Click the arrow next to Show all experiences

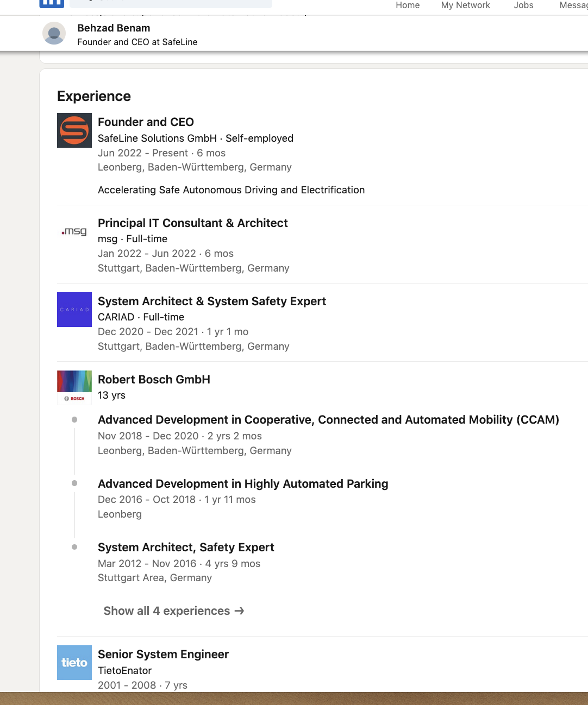[x=239, y=611]
